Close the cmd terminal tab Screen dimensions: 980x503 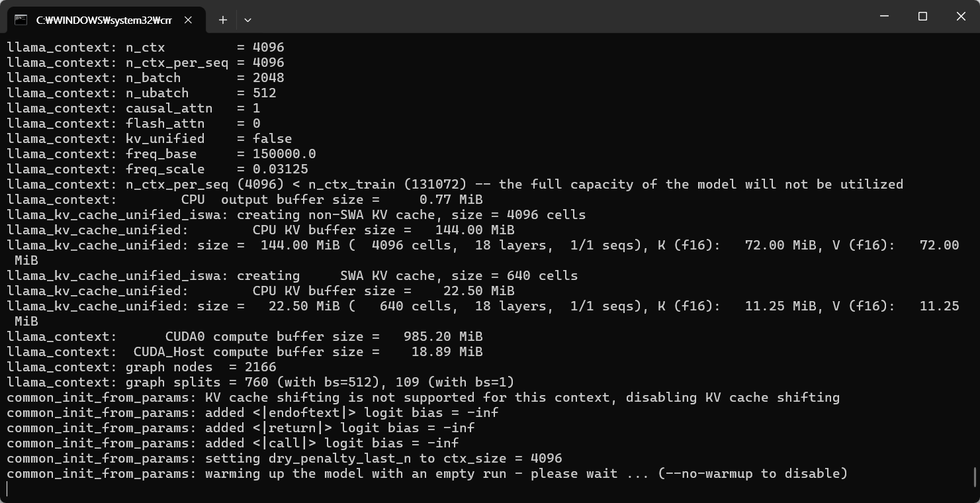point(188,20)
